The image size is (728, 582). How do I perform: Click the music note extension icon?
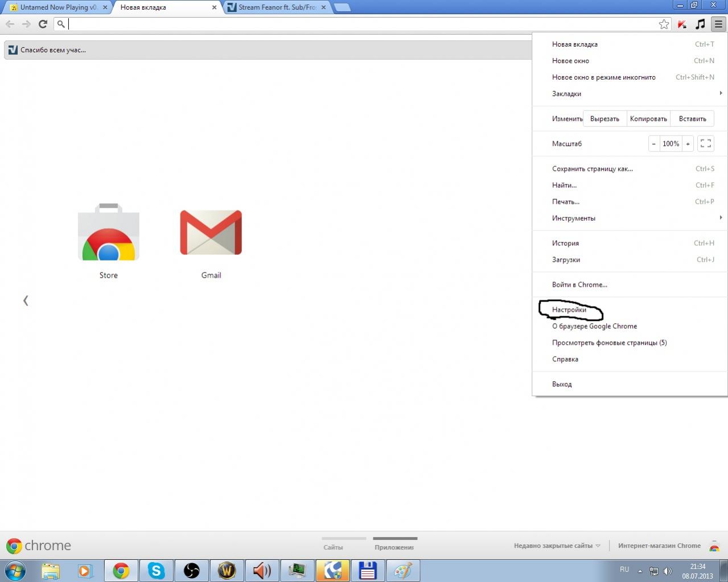[700, 24]
